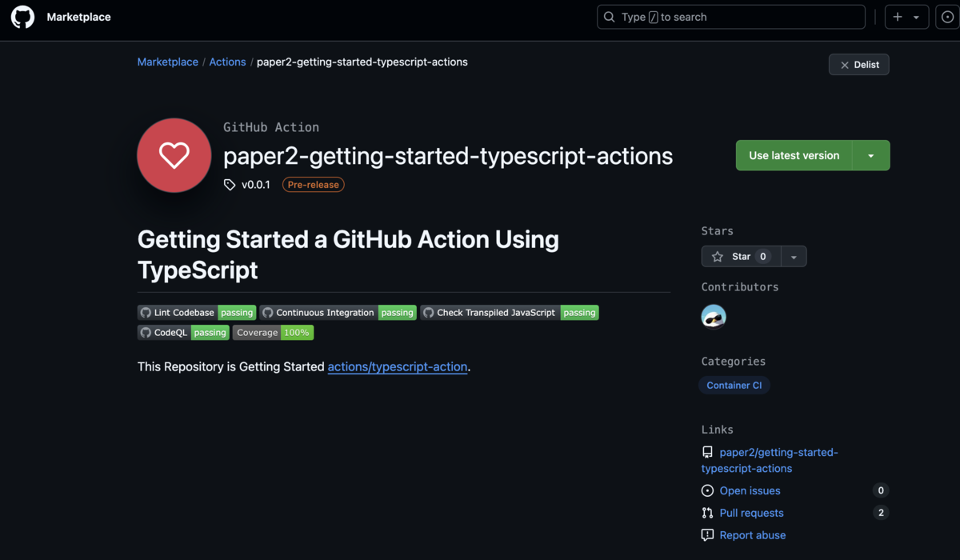Click the open issues count 0
960x560 pixels.
click(x=881, y=490)
